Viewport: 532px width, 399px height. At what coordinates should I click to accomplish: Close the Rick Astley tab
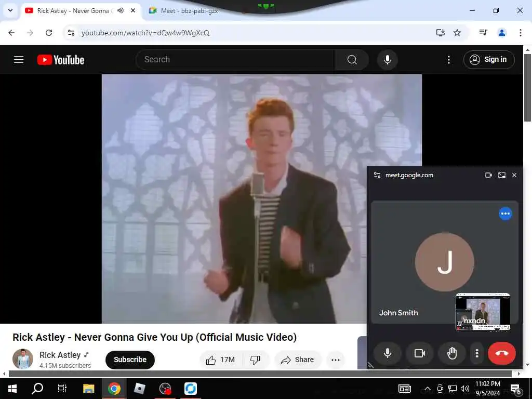click(x=133, y=10)
